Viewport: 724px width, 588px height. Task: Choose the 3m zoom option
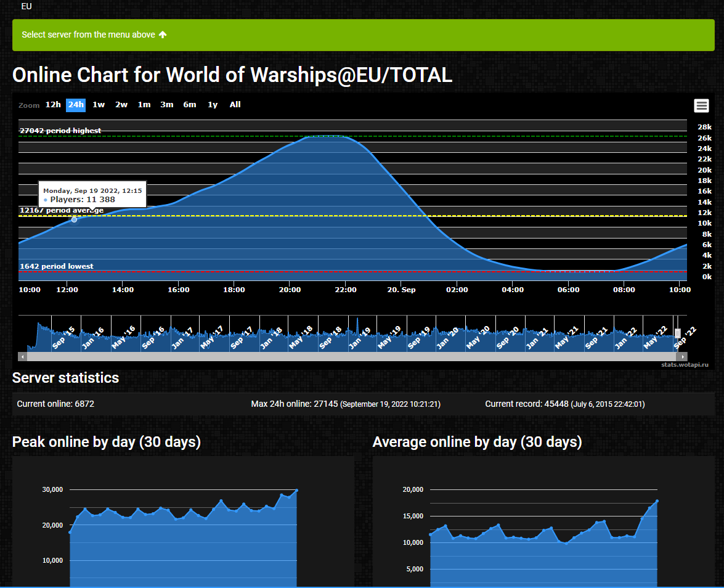[x=167, y=105]
